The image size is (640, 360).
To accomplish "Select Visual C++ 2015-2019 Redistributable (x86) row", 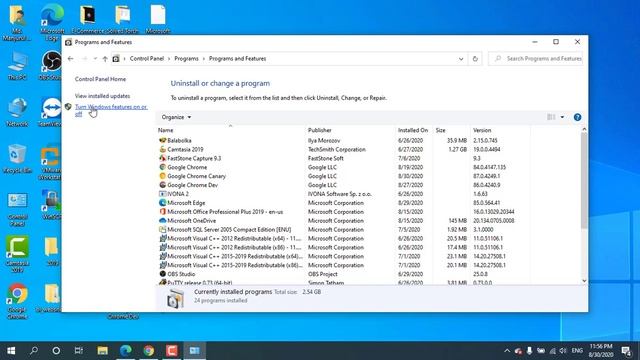I will 344,265.
